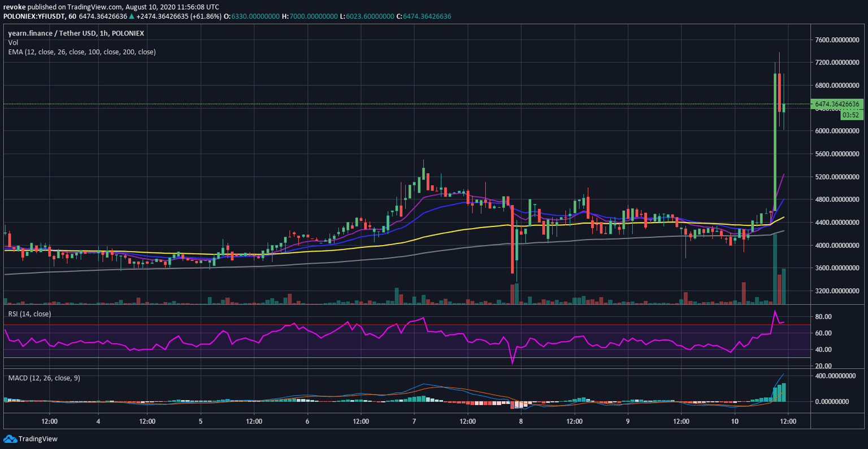Screen dimensions: 868x449
Task: Click the yearn.finance / Tether USD title
Action: [76, 33]
